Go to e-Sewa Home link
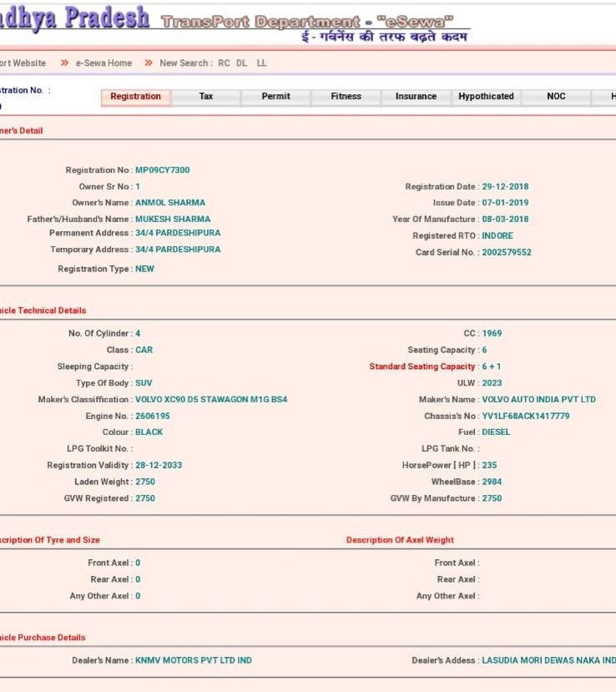Screen dimensions: 616x692 pyautogui.click(x=104, y=63)
